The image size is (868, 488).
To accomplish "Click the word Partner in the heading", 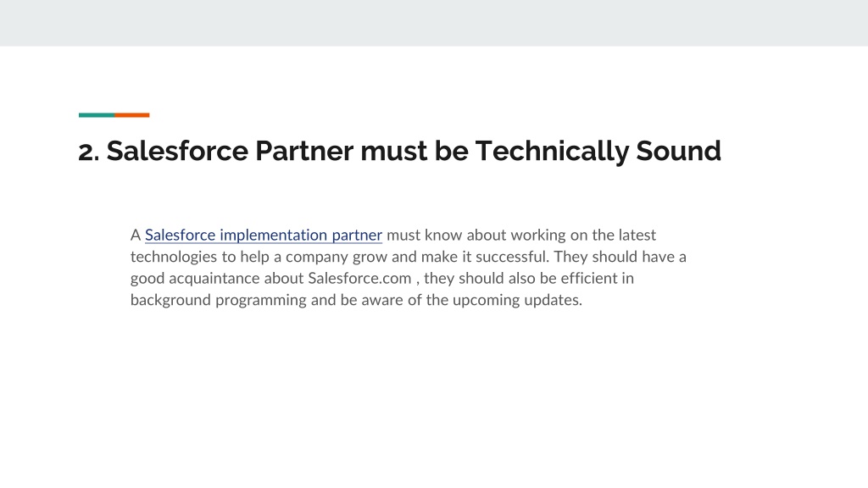I will click(304, 151).
